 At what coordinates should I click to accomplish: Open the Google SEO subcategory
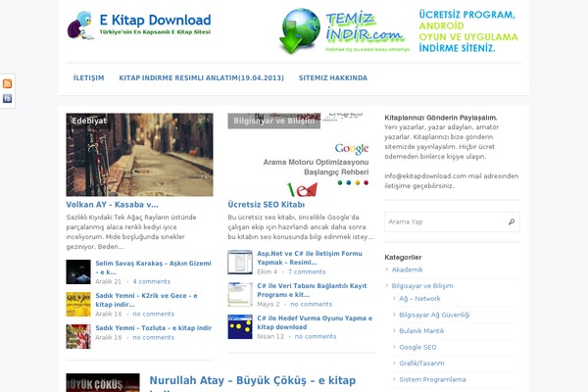click(417, 347)
